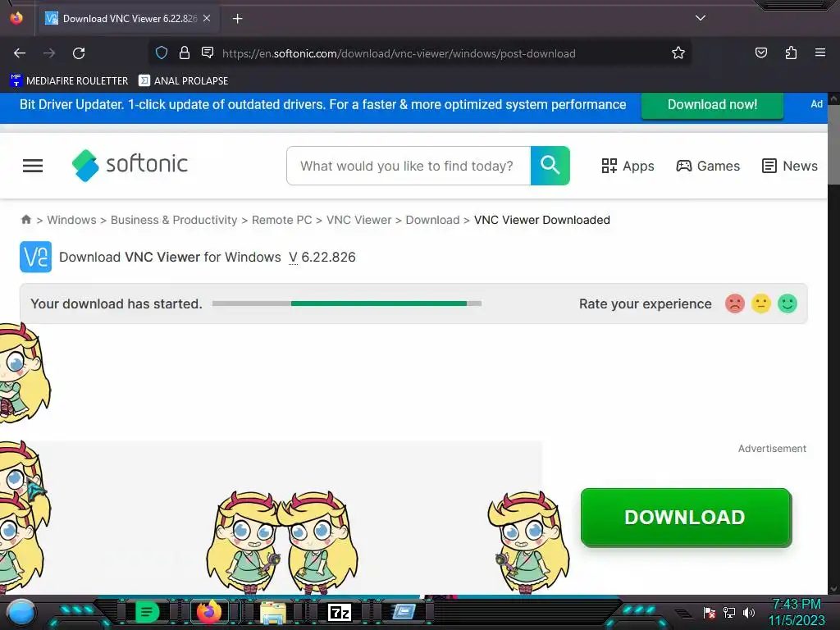
Task: Click the browser forward arrow
Action: point(49,53)
